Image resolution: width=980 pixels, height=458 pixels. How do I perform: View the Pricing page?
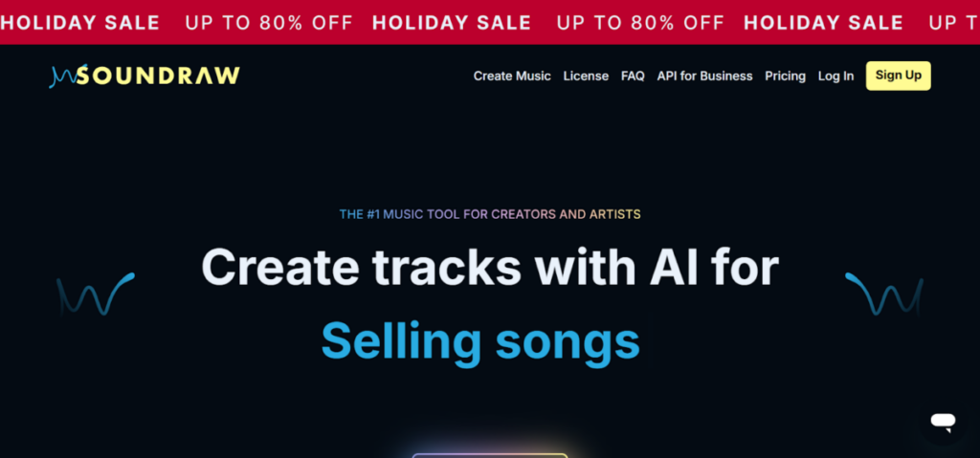click(785, 76)
